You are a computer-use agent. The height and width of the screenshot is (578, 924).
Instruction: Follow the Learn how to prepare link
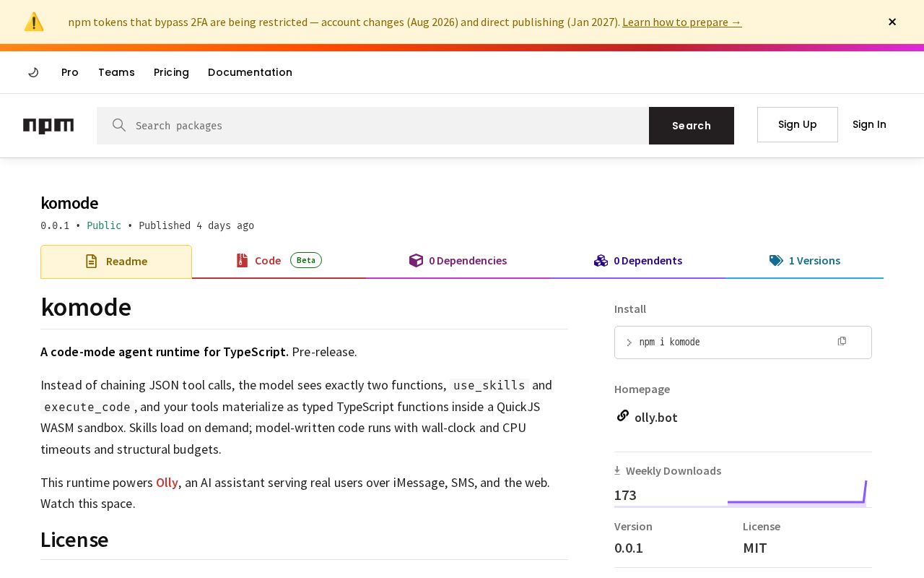682,22
